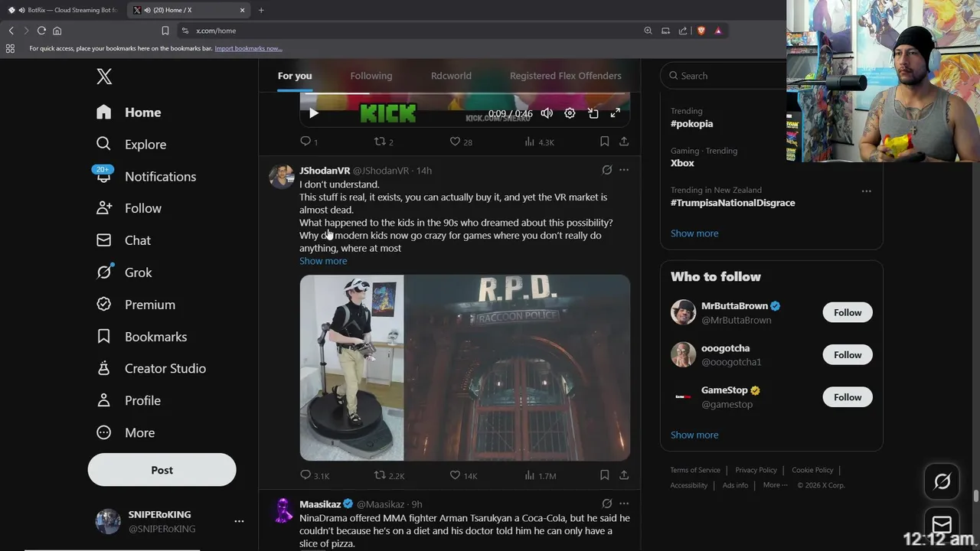Click Grok icon on Maasikaz post
The width and height of the screenshot is (980, 551).
pos(606,504)
